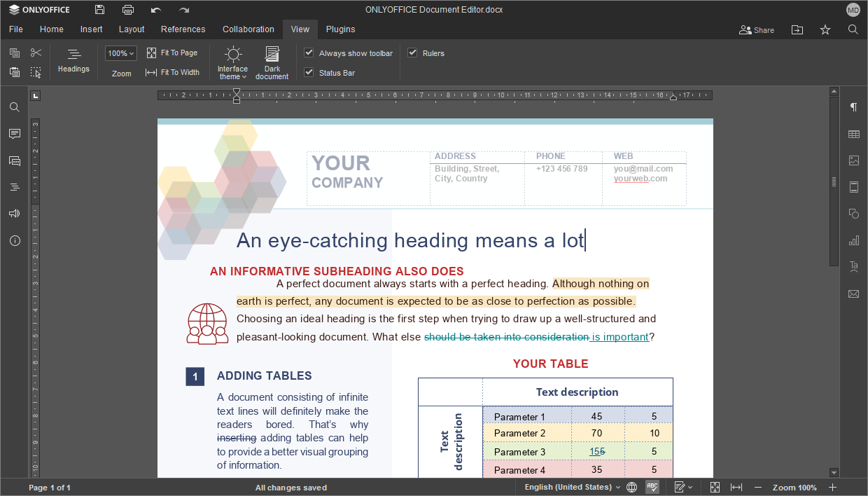Click the zoom in plus button

[x=832, y=487]
